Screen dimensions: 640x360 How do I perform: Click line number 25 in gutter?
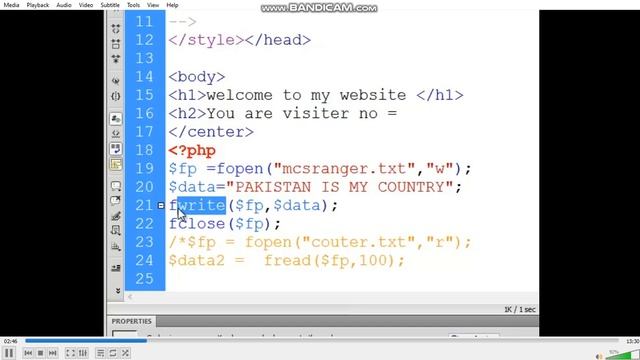pos(144,279)
